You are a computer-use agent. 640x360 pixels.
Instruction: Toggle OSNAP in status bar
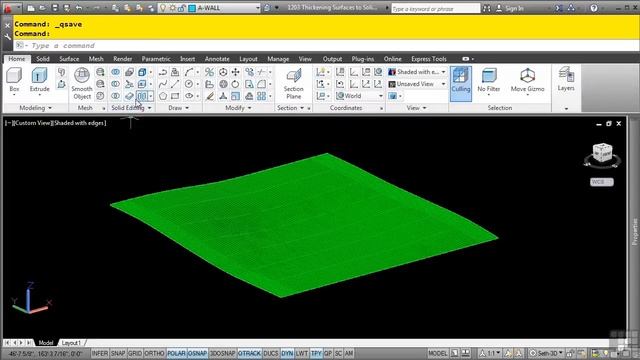198,353
